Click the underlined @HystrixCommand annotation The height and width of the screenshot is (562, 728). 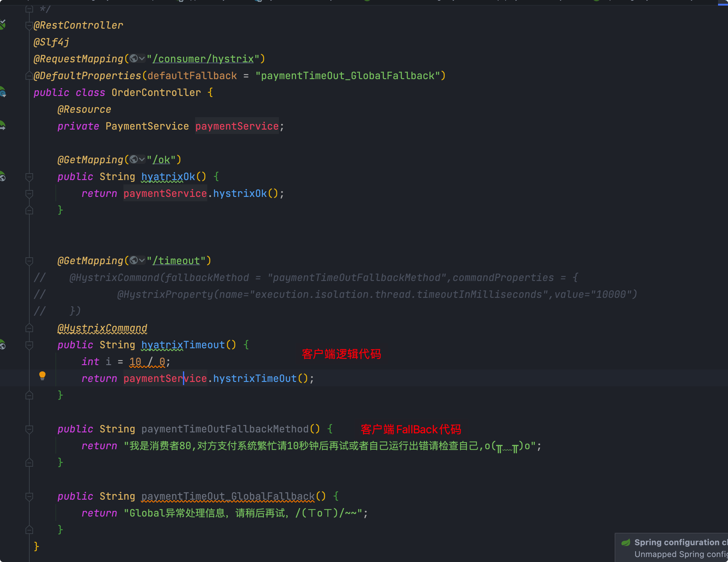tap(102, 328)
